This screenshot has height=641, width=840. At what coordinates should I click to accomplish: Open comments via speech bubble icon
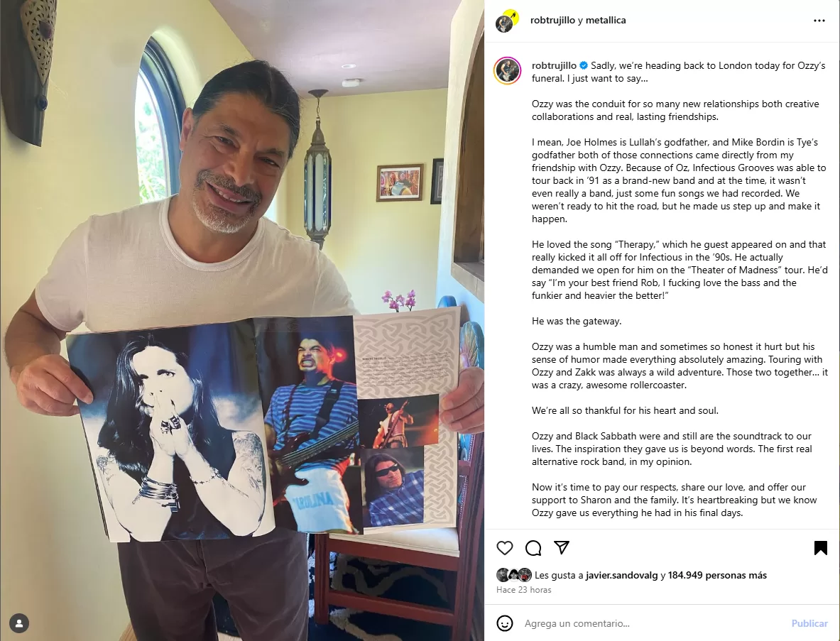pyautogui.click(x=533, y=548)
